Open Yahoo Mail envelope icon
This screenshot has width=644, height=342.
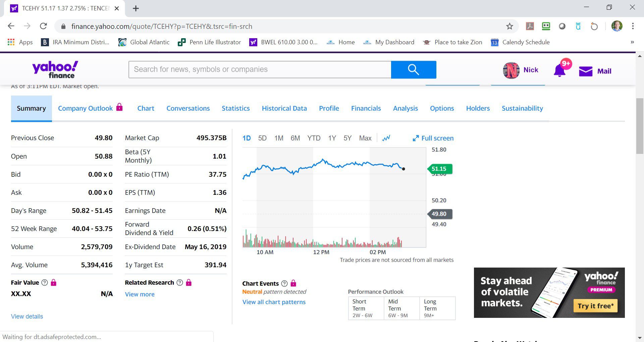click(x=586, y=71)
